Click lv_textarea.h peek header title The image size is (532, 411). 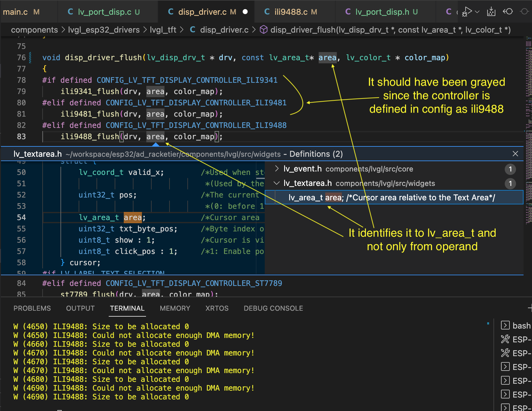[x=38, y=154]
